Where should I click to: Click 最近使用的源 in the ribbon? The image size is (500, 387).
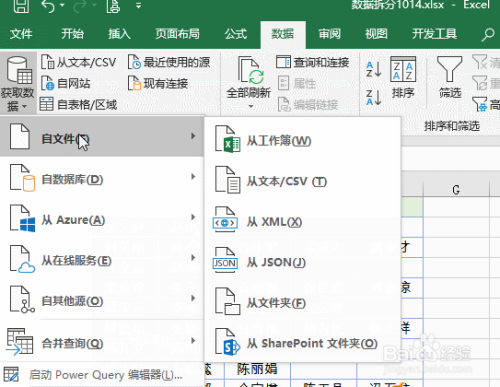pyautogui.click(x=169, y=62)
